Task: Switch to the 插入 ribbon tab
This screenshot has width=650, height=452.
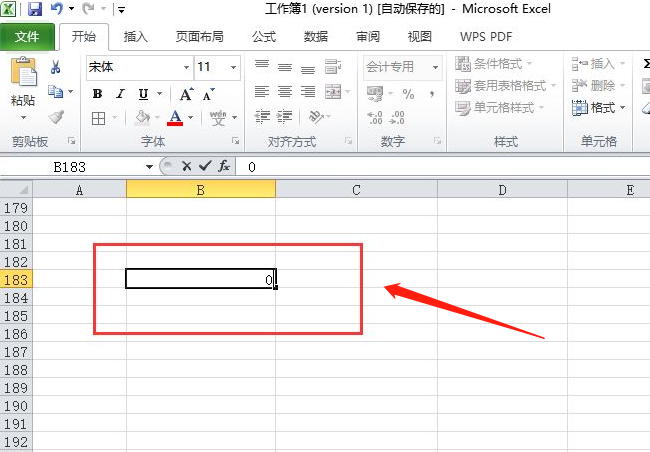Action: [135, 37]
